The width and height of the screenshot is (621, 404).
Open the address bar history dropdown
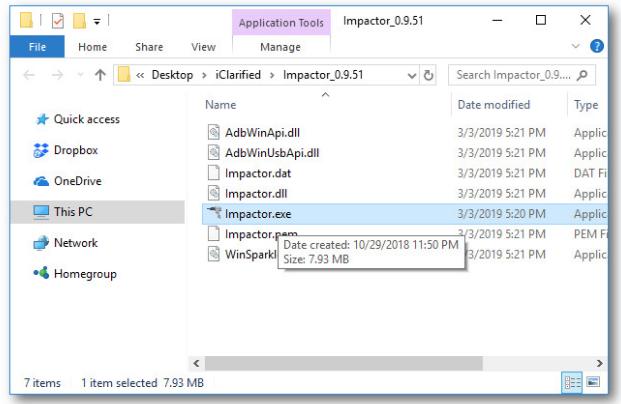coord(412,75)
